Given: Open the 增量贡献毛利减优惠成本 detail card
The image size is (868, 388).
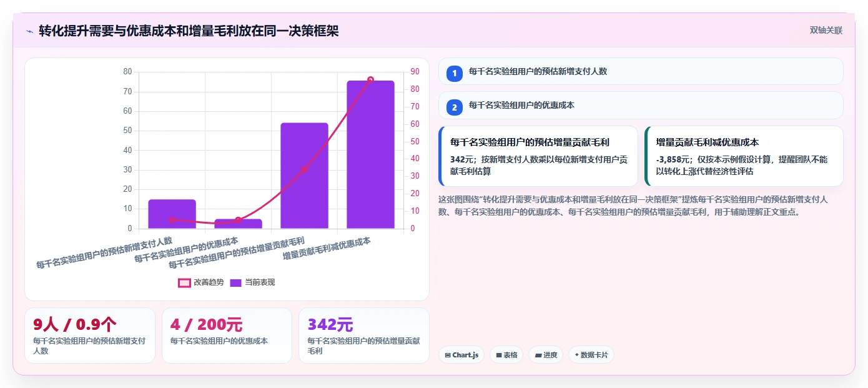Looking at the screenshot, I should tap(744, 156).
